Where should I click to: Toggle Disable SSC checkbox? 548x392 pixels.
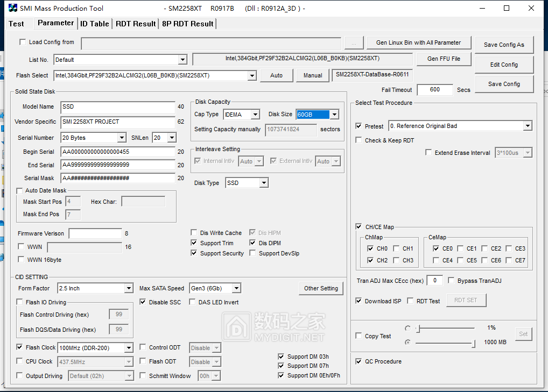(143, 302)
